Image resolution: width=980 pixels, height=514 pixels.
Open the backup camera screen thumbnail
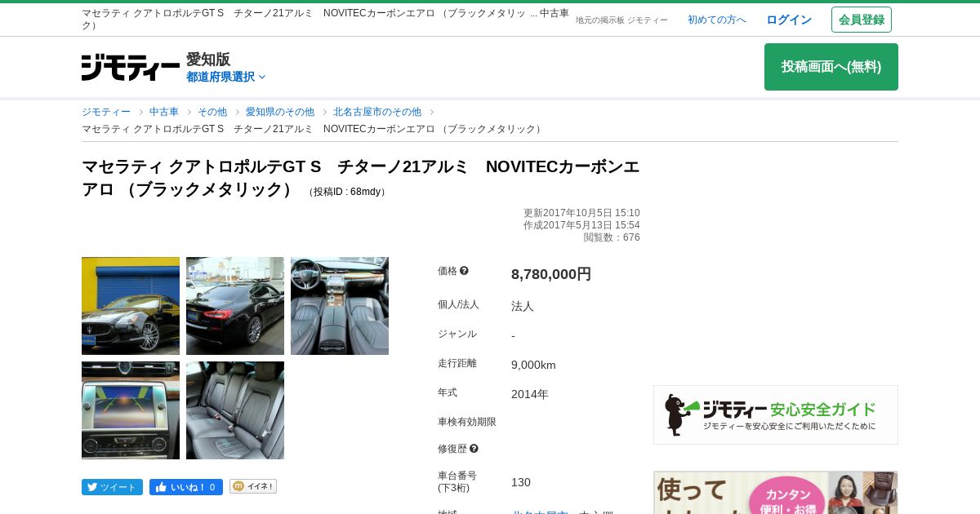[x=131, y=410]
